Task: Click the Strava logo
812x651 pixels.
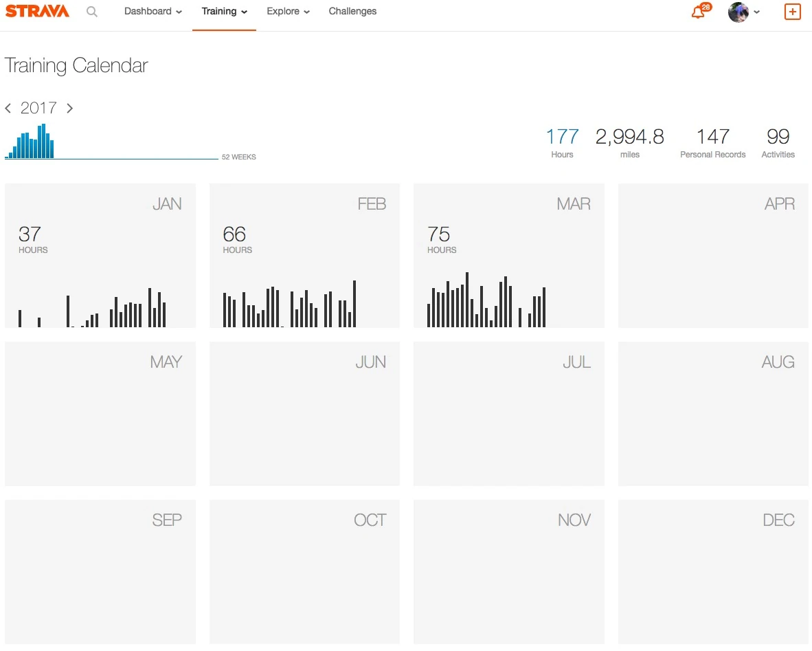Action: tap(37, 12)
